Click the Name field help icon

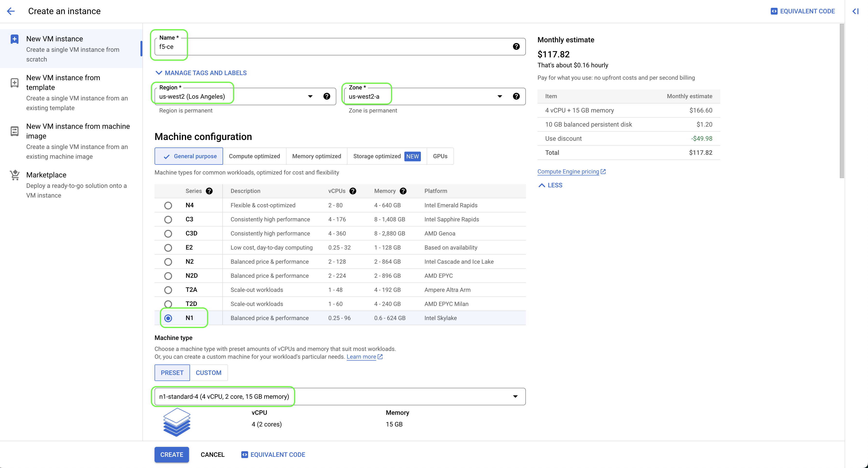[516, 46]
